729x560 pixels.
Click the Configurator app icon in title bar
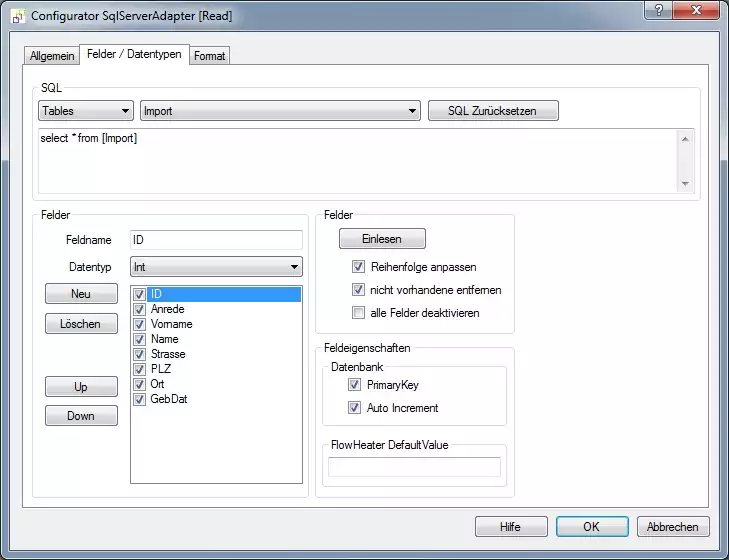coord(17,17)
